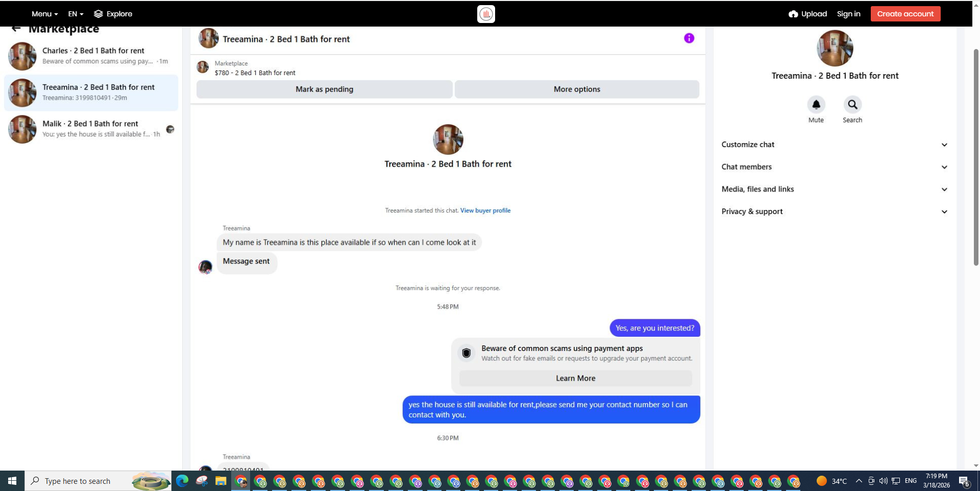Click the Mark as pending button
Viewport: 980px width, 491px height.
pos(325,89)
